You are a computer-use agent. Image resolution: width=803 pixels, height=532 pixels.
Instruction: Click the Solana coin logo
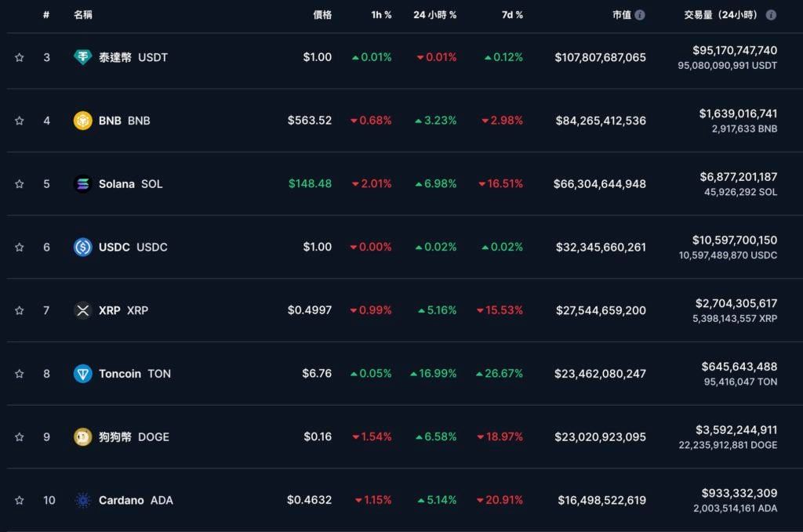82,184
